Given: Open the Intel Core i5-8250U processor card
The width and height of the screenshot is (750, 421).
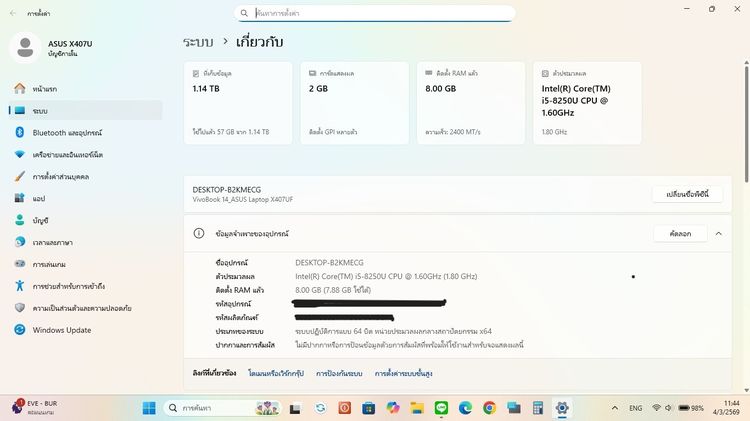Looking at the screenshot, I should 587,103.
